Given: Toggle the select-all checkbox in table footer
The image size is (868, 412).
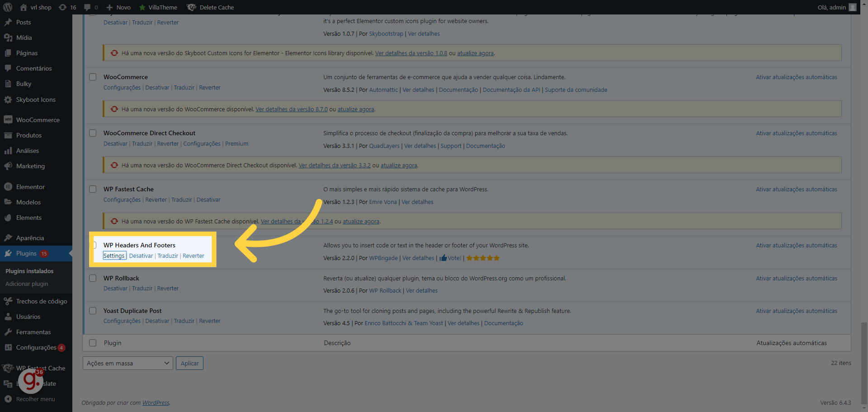Looking at the screenshot, I should click(93, 343).
